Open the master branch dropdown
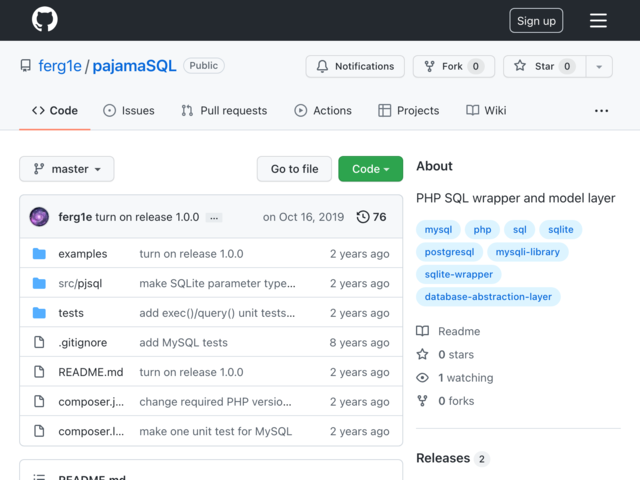The width and height of the screenshot is (640, 480). click(x=67, y=169)
